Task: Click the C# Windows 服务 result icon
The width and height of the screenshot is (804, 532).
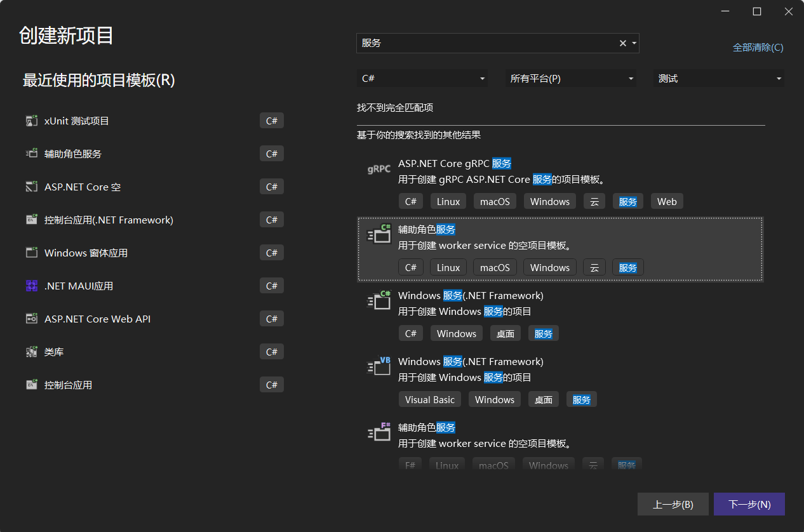Action: pyautogui.click(x=379, y=300)
